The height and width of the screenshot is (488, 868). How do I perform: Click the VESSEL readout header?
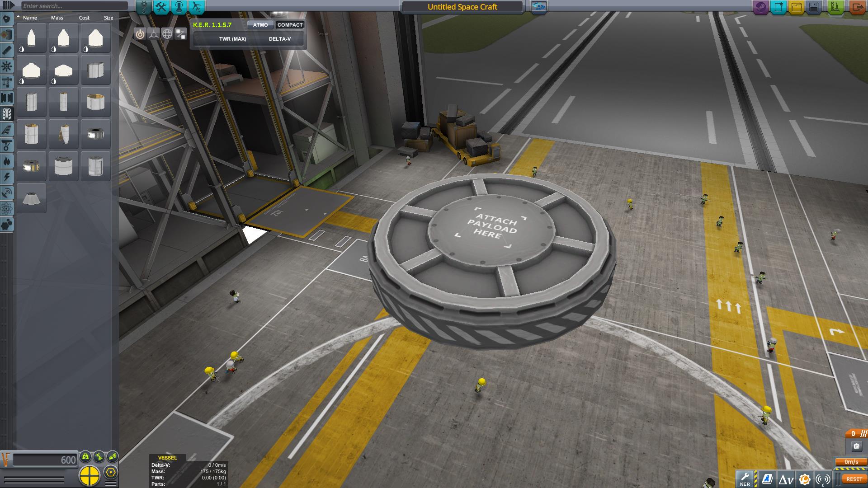click(x=167, y=458)
